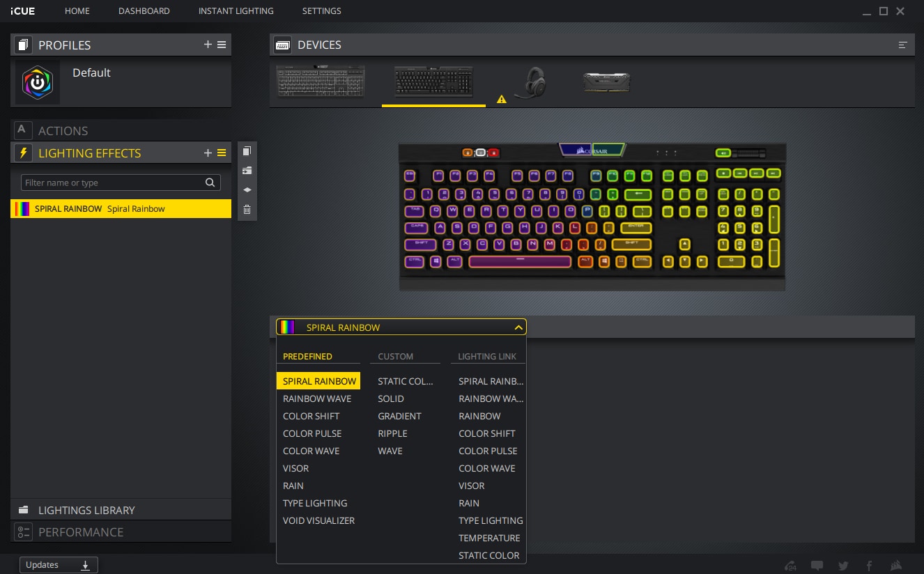Expand the Actions section

[x=63, y=131]
